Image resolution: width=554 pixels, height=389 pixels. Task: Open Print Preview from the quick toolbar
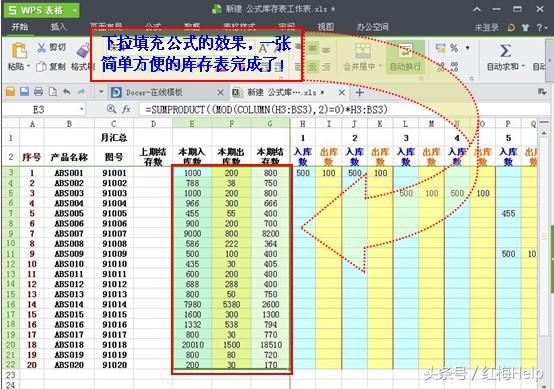(x=53, y=92)
